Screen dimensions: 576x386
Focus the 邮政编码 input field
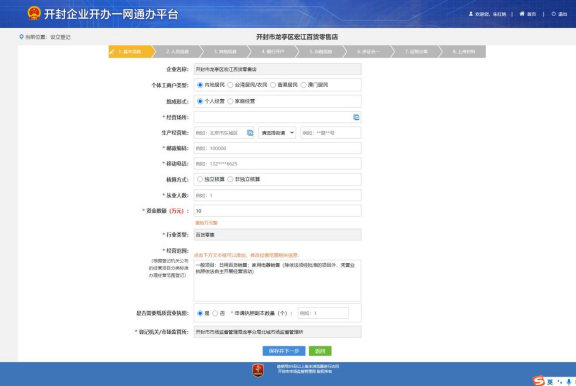click(277, 148)
